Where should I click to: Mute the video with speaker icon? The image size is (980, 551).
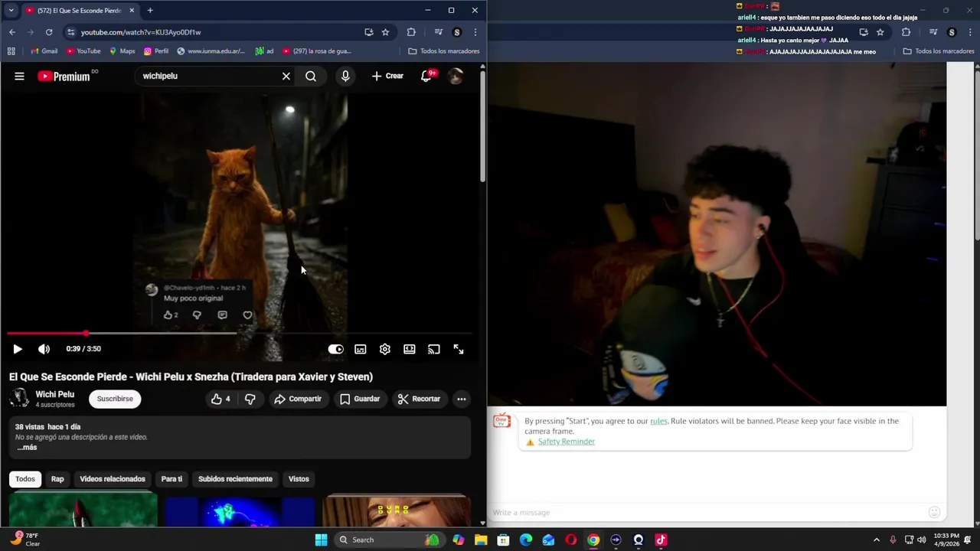44,349
